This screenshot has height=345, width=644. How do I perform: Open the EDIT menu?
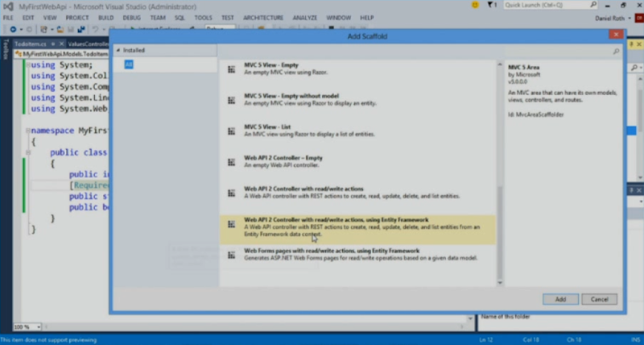click(28, 18)
